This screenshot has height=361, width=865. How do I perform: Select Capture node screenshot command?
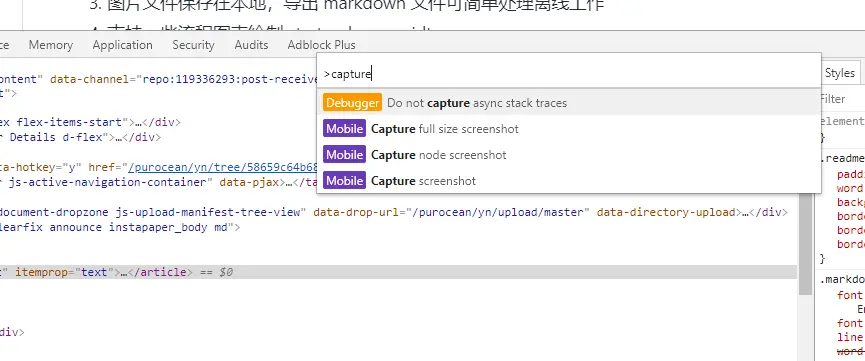pyautogui.click(x=569, y=155)
